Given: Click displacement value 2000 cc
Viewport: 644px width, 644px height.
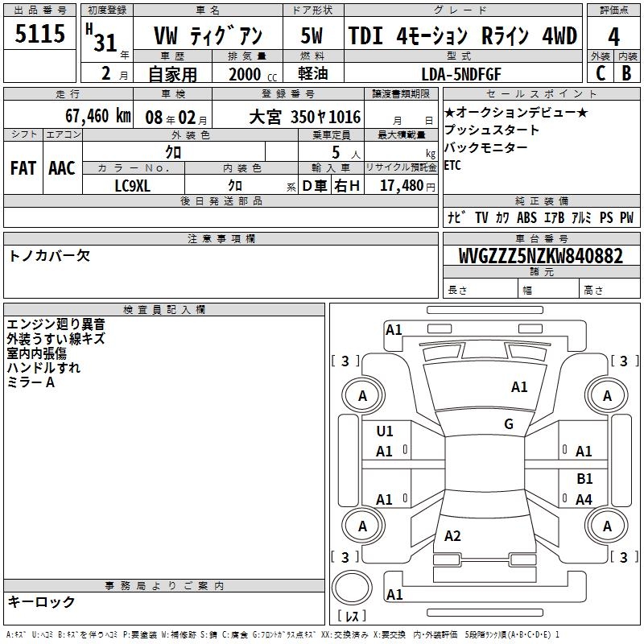Looking at the screenshot, I should click(x=253, y=74).
